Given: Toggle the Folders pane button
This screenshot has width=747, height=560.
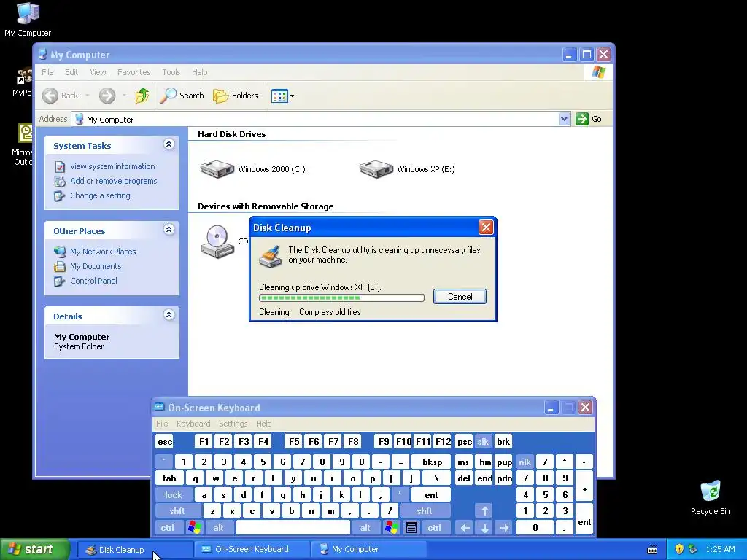Looking at the screenshot, I should (x=236, y=96).
